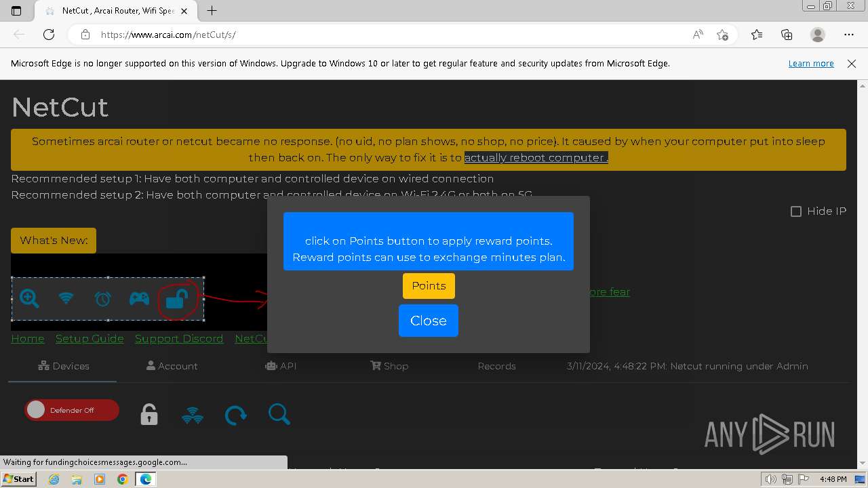This screenshot has width=868, height=488.
Task: Open Edge Settings and more menu
Action: pos(849,35)
